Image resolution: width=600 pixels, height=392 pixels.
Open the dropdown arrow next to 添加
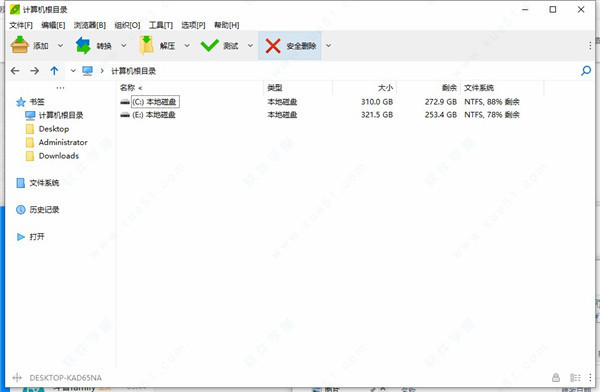(60, 46)
